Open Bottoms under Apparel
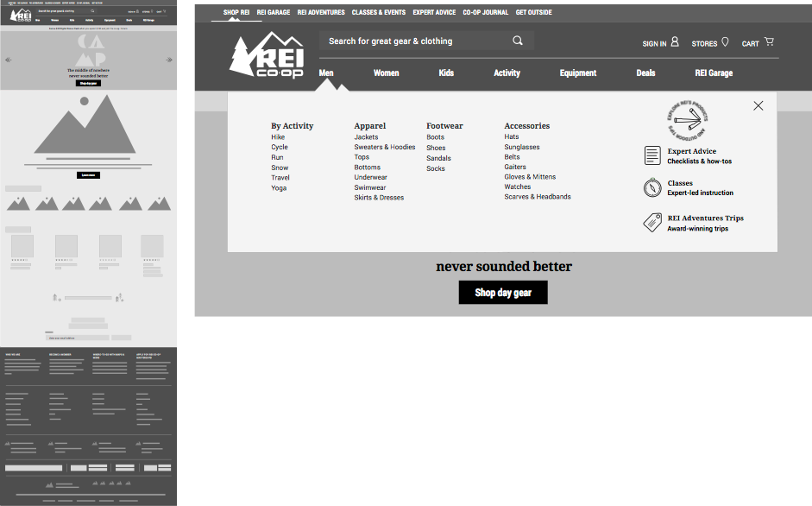The width and height of the screenshot is (812, 506). click(x=367, y=168)
